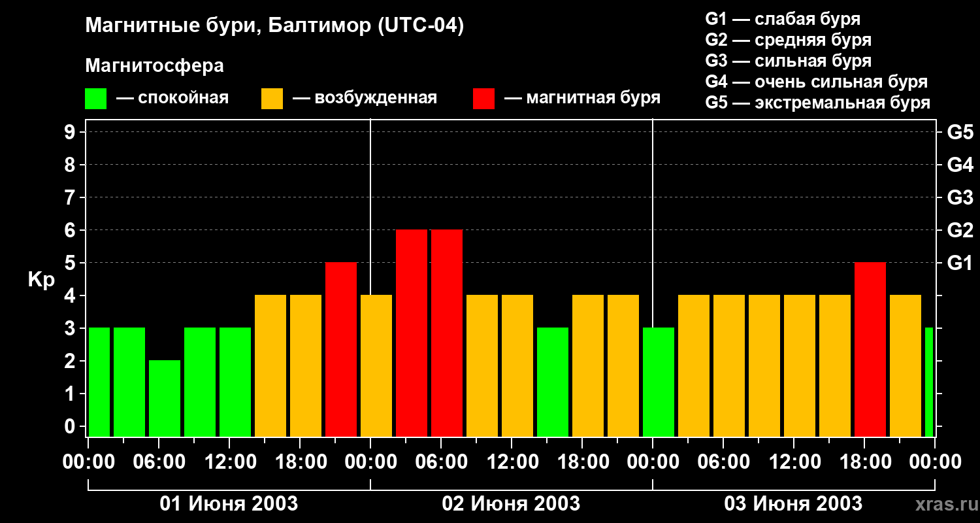Select the shortest green bar at Kp 2
Viewport: 980px width, 523px height.
pyautogui.click(x=165, y=397)
